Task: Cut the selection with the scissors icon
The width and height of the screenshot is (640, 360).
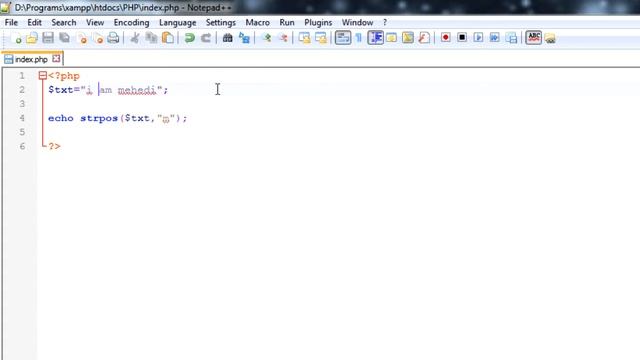Action: tap(135, 38)
